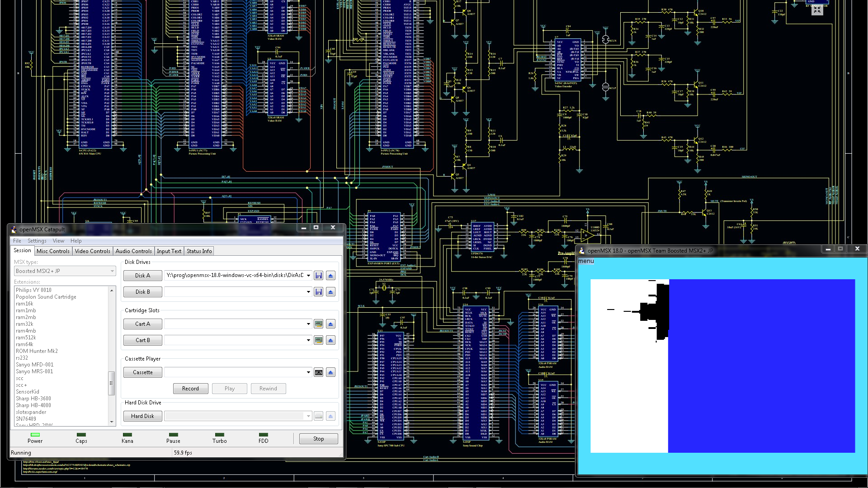Click the cassette Record button
The image size is (868, 488).
pos(190,389)
